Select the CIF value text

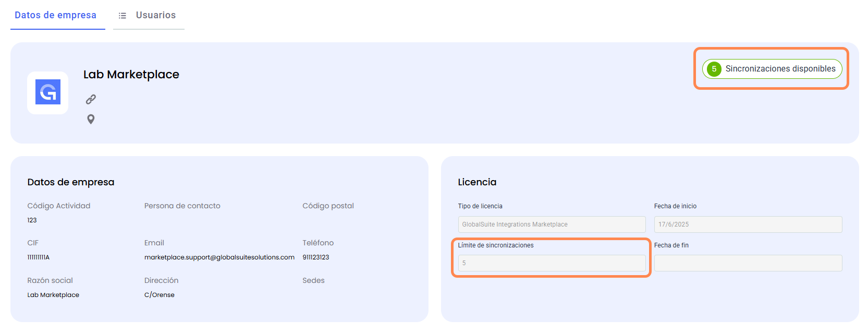(39, 257)
